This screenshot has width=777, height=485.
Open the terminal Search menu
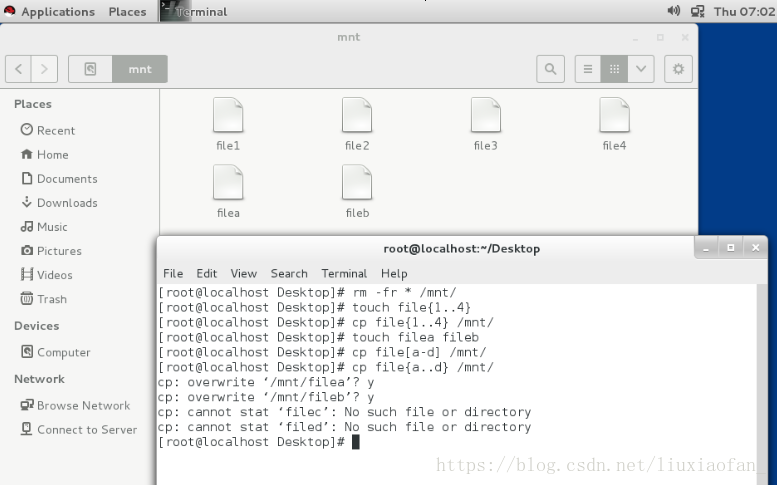pyautogui.click(x=289, y=273)
